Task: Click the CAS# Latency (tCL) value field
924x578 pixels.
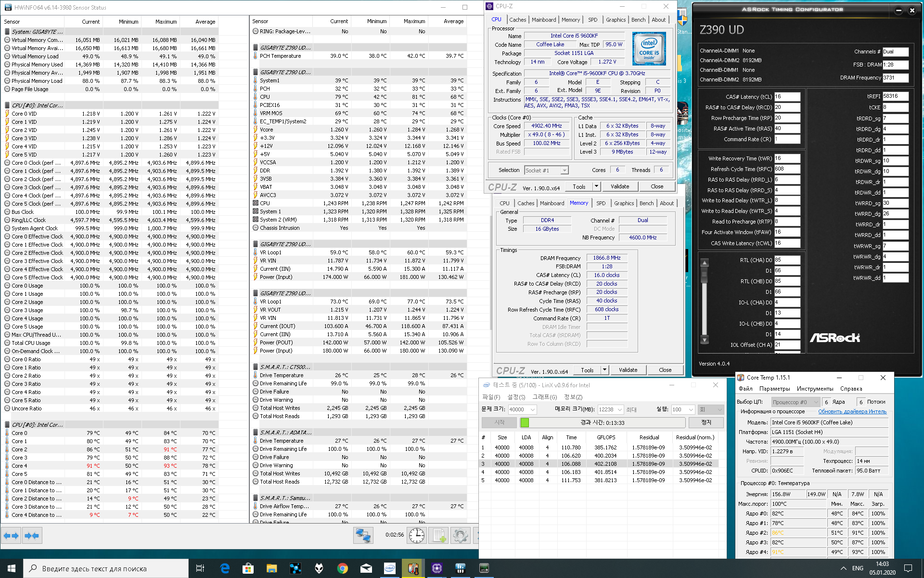Action: pos(787,97)
